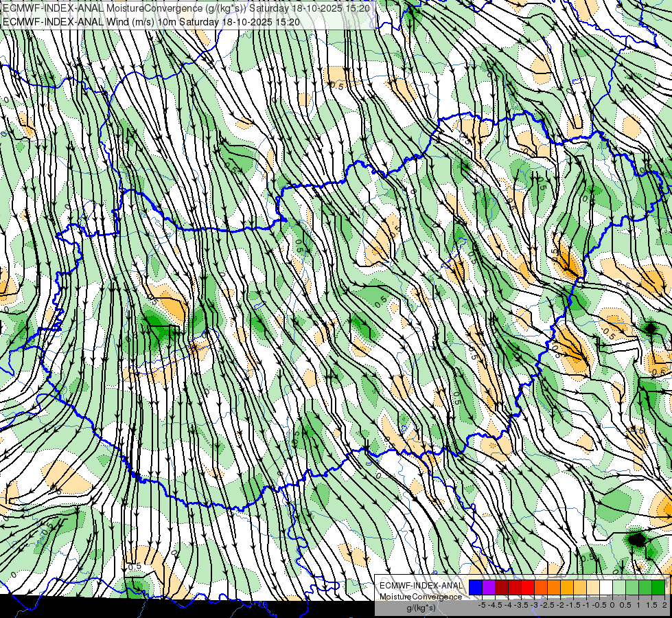Click the Wind (m/s) 10m title line
This screenshot has width=672, height=618.
click(x=151, y=21)
